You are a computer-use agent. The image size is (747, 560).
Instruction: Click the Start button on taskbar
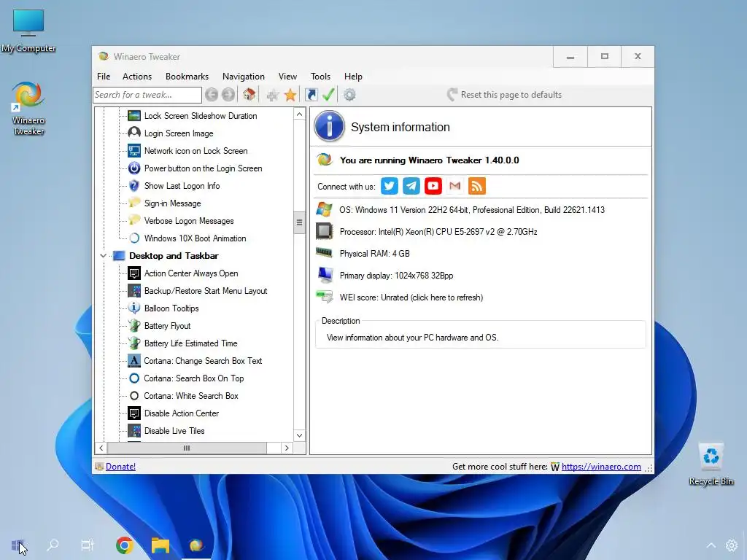click(x=18, y=545)
